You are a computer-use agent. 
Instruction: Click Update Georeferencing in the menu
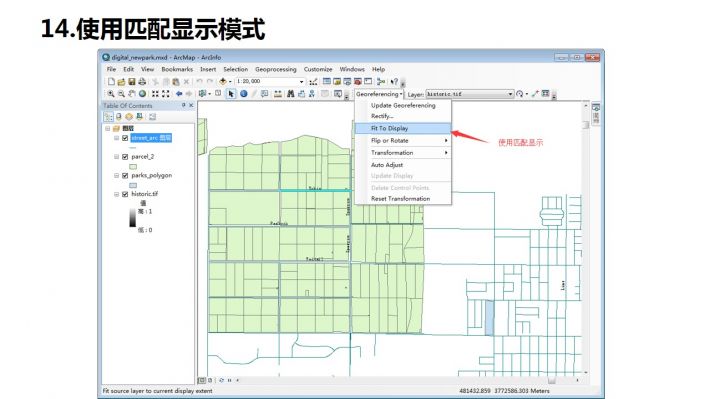point(403,105)
